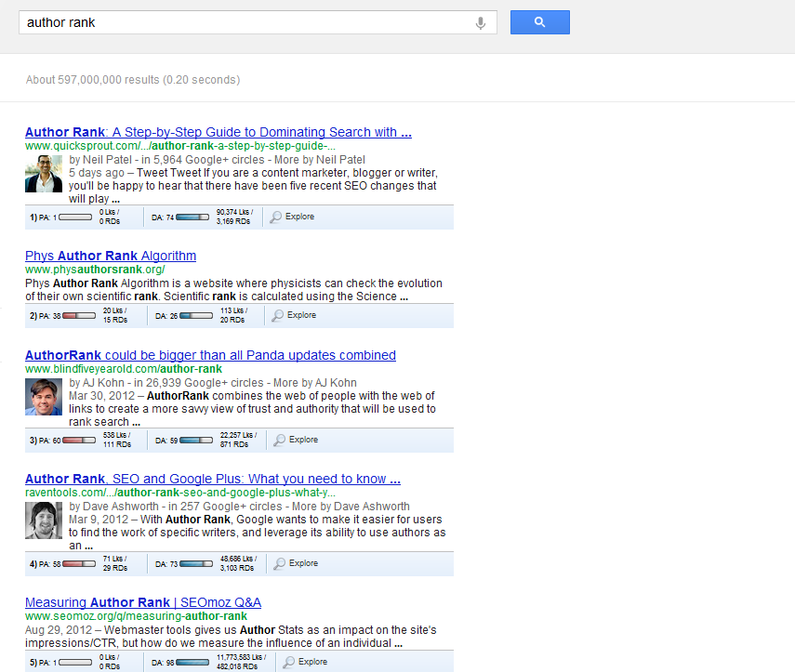Click 'in 257 Google+ circles' text
The height and width of the screenshot is (672, 795).
coord(225,507)
